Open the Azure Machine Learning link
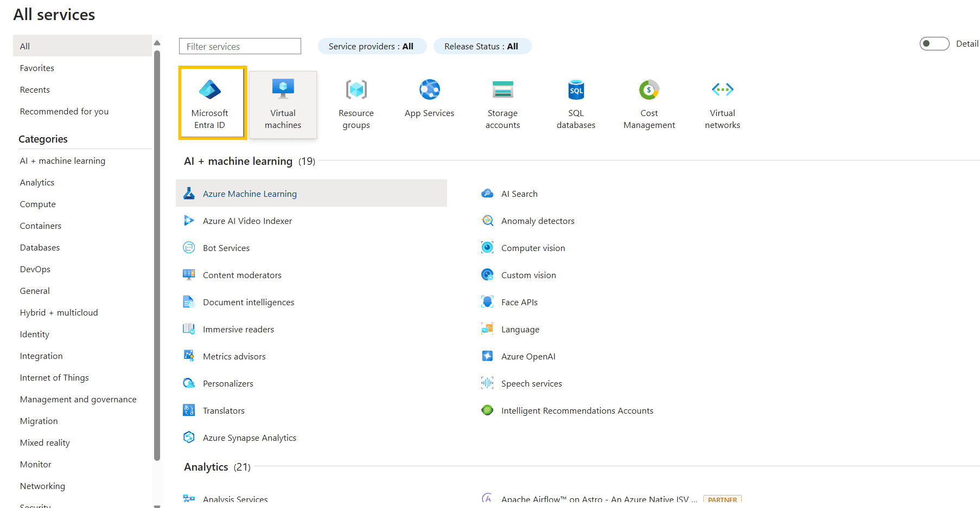Screen dimensions: 980x508 pyautogui.click(x=250, y=194)
